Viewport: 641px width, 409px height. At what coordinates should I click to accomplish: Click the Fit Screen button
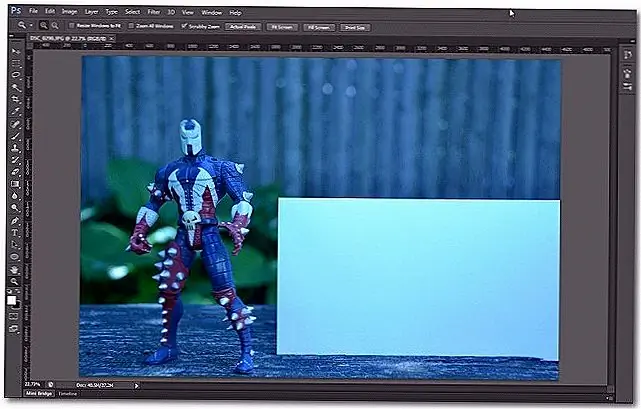[x=281, y=27]
